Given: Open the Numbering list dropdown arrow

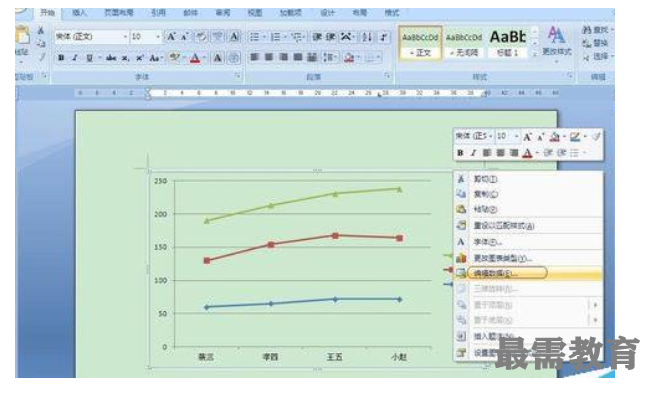Looking at the screenshot, I should pos(285,37).
